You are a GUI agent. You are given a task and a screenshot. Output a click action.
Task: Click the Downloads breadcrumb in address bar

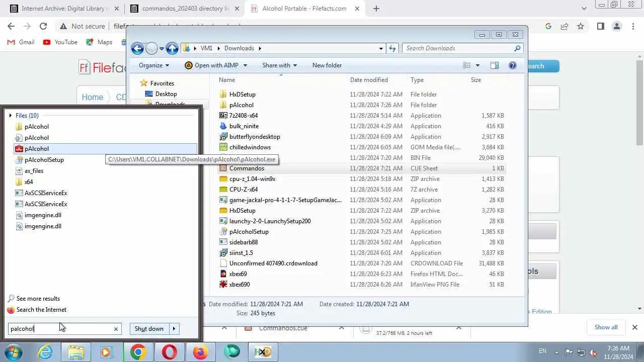[239, 48]
